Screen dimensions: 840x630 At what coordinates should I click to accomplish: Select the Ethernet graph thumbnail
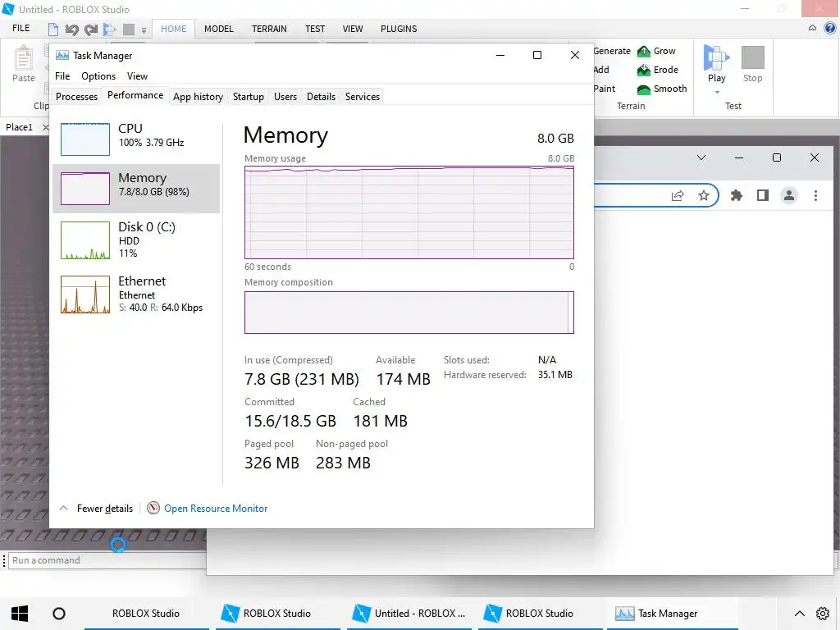[x=85, y=294]
